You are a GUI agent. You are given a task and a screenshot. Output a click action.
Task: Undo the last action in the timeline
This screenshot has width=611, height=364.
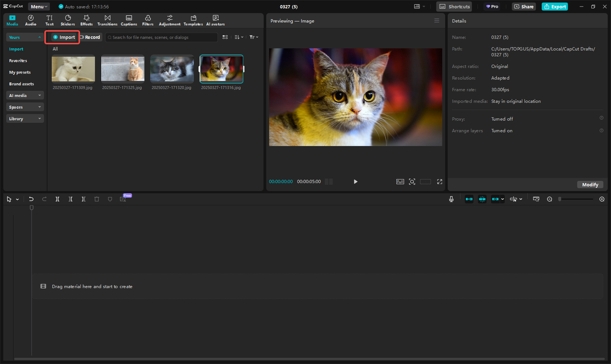pos(31,199)
